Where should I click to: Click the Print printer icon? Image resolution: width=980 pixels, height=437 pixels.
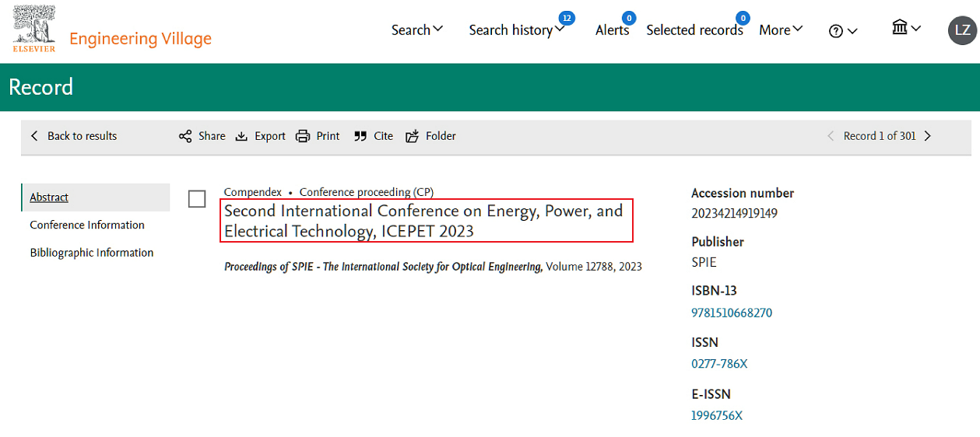(303, 136)
